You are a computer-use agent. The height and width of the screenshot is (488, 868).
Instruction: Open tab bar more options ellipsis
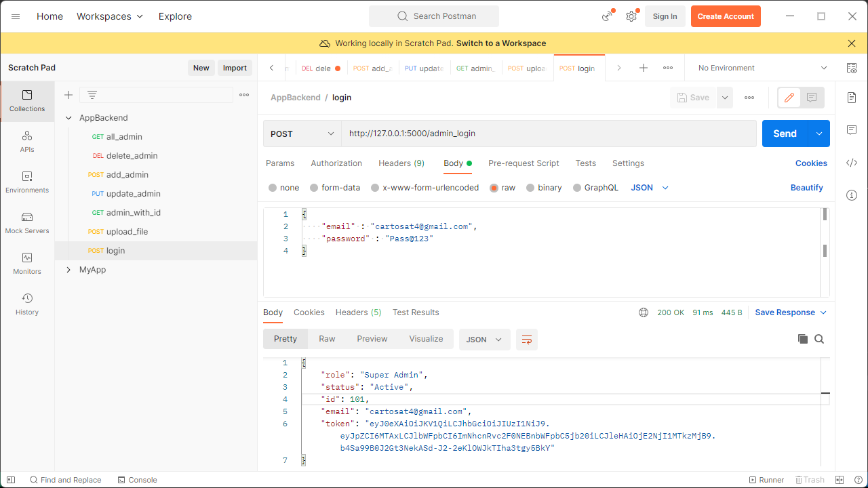tap(668, 68)
